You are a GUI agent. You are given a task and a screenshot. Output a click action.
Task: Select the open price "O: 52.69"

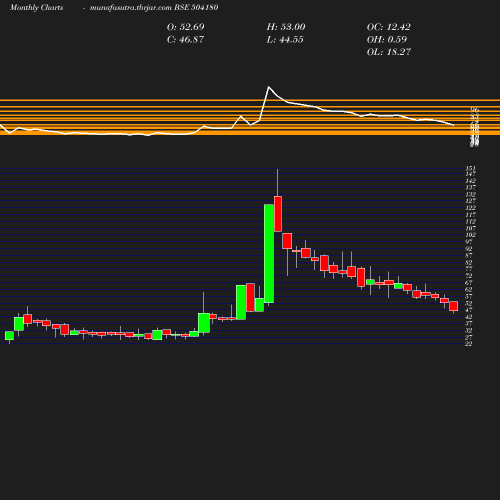[186, 27]
